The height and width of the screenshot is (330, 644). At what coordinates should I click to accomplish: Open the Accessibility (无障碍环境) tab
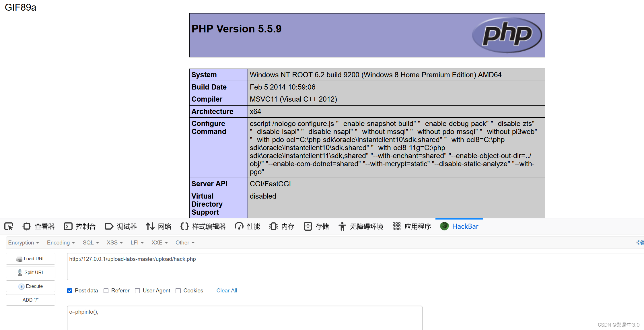[361, 226]
